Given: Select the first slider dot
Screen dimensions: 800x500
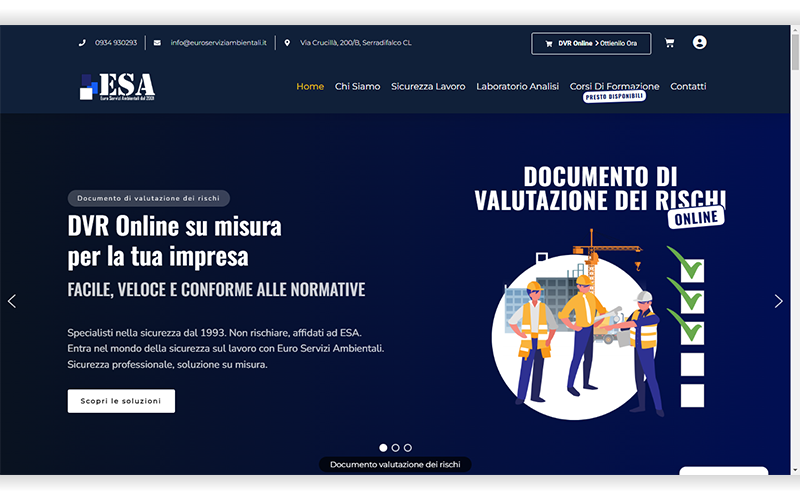Looking at the screenshot, I should 383,448.
